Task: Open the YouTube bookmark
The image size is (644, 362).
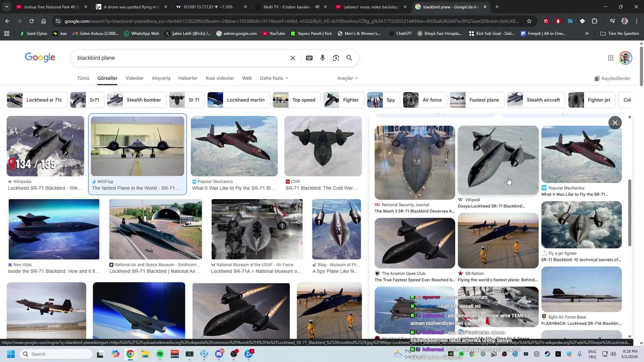Action: 273,34
